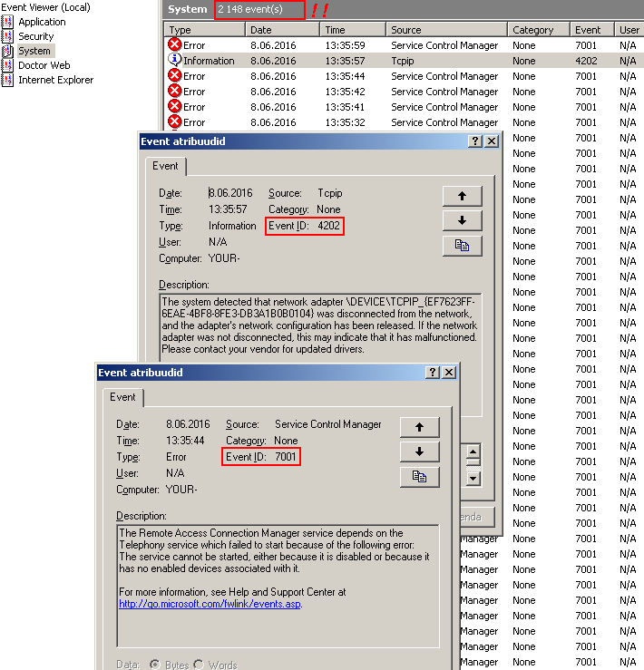
Task: Click the description scrollbar up arrow in the Tcpip dialog
Action: (473, 452)
